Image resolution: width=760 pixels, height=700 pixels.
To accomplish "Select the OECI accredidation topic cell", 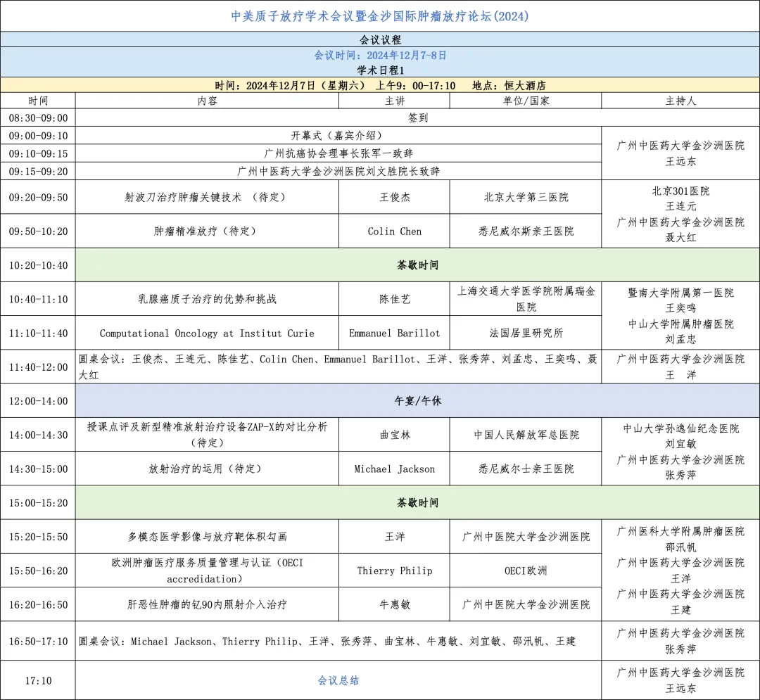I will 208,571.
